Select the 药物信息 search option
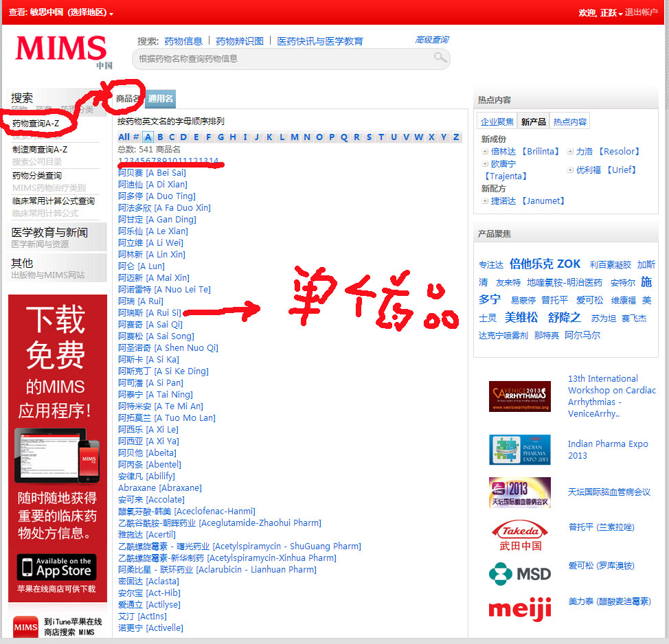The image size is (669, 644). (183, 41)
